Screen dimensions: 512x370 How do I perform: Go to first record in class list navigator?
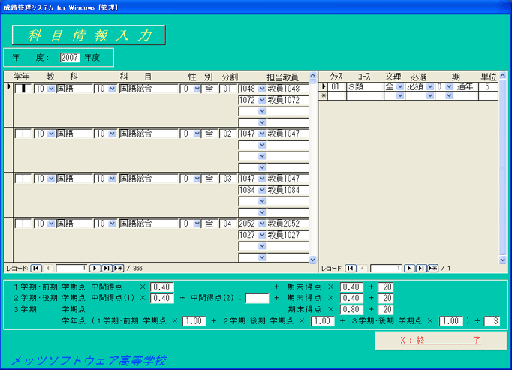point(351,268)
